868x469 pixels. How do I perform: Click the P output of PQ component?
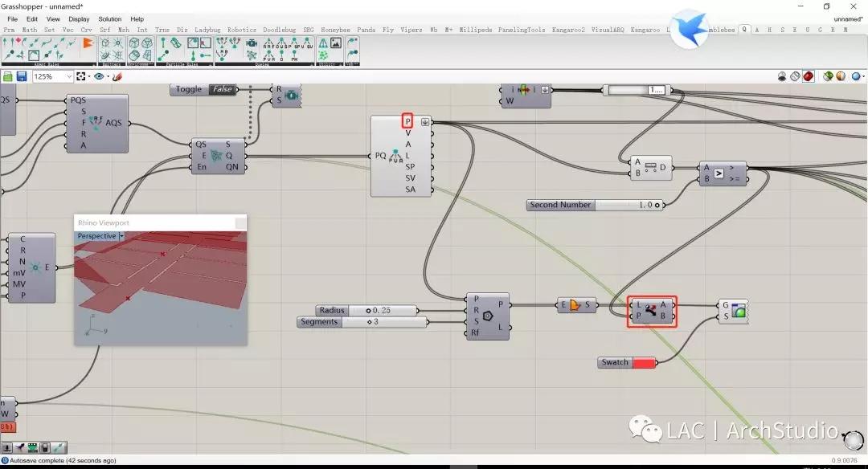(407, 121)
